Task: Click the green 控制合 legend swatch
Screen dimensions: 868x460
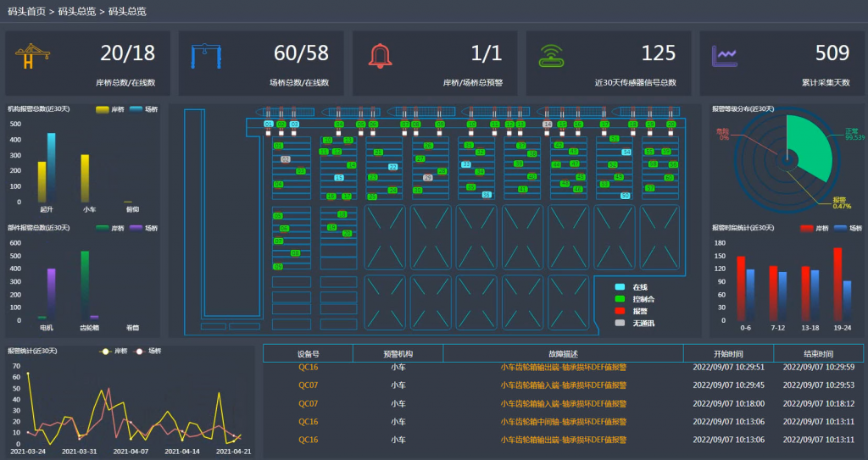Action: point(620,299)
